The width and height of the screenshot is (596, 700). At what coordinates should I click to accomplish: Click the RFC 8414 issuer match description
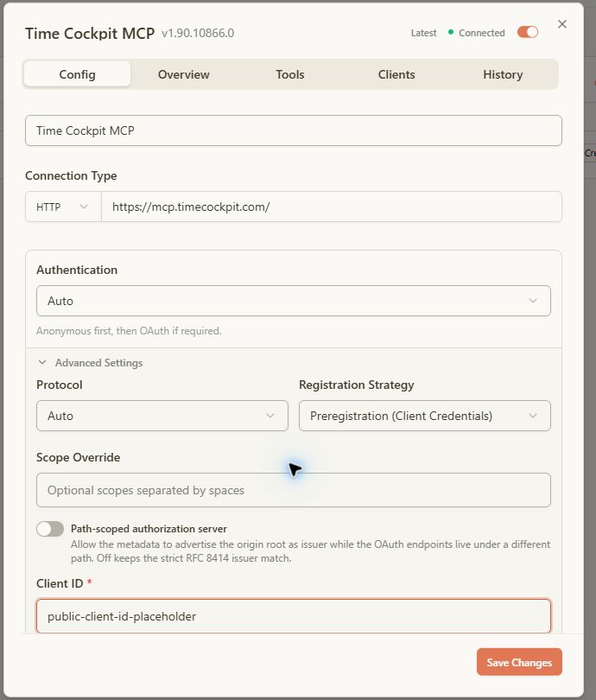point(310,551)
